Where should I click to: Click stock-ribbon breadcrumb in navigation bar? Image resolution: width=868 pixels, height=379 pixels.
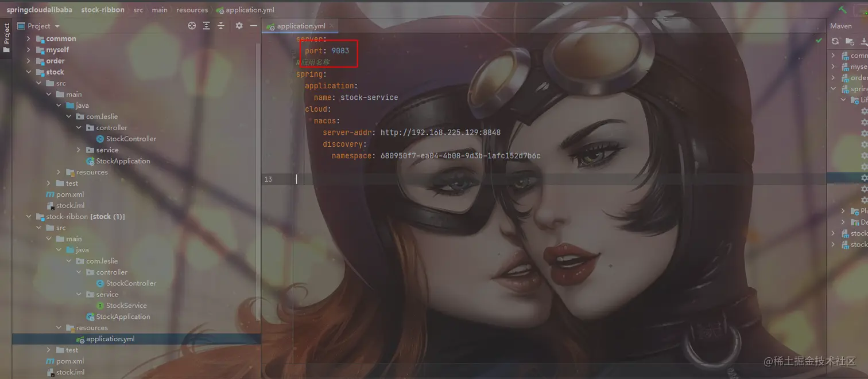coord(103,10)
